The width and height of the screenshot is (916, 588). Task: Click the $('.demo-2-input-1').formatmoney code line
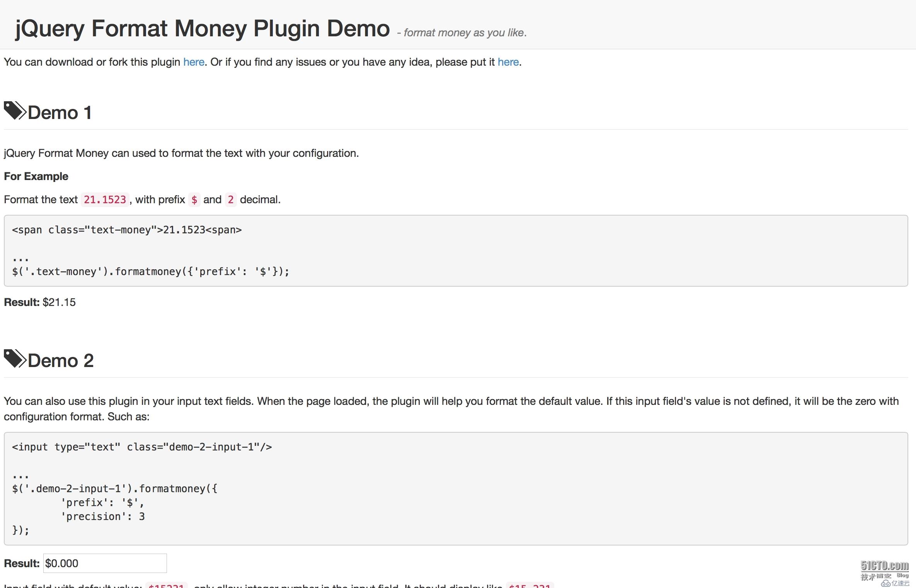(115, 489)
